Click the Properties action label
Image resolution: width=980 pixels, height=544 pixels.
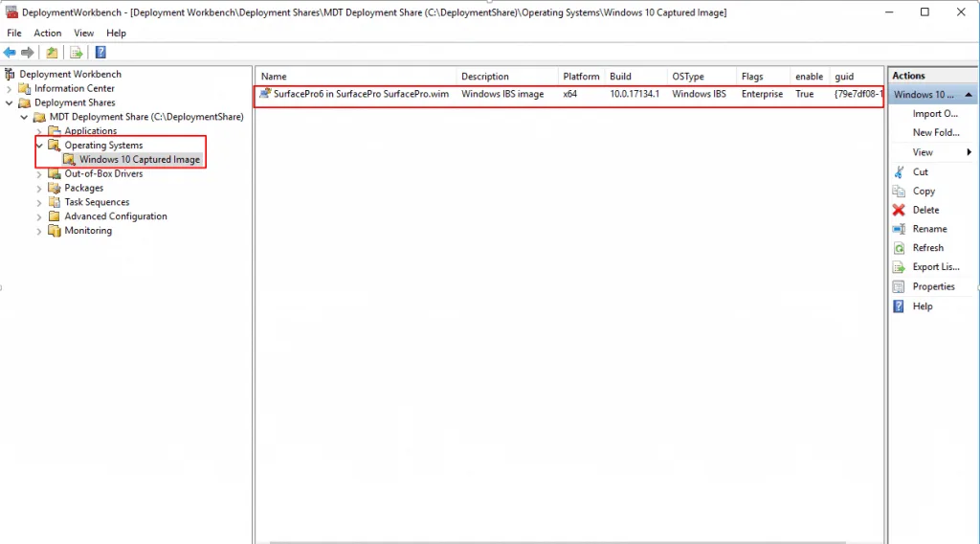pos(934,286)
